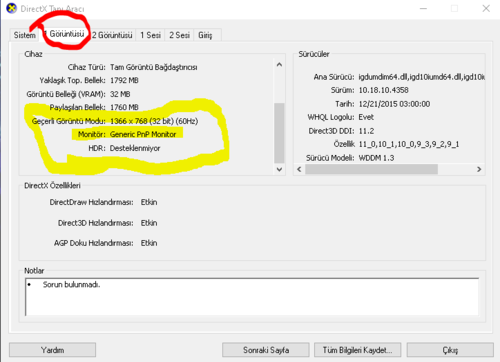Click the Cihaz vertical scrollbar thumb
This screenshot has height=362, width=500.
(279, 133)
